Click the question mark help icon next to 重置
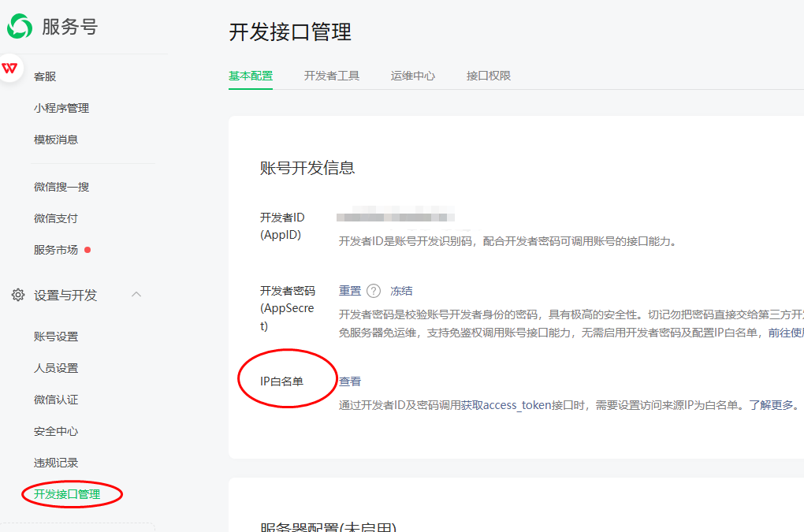 pos(374,291)
